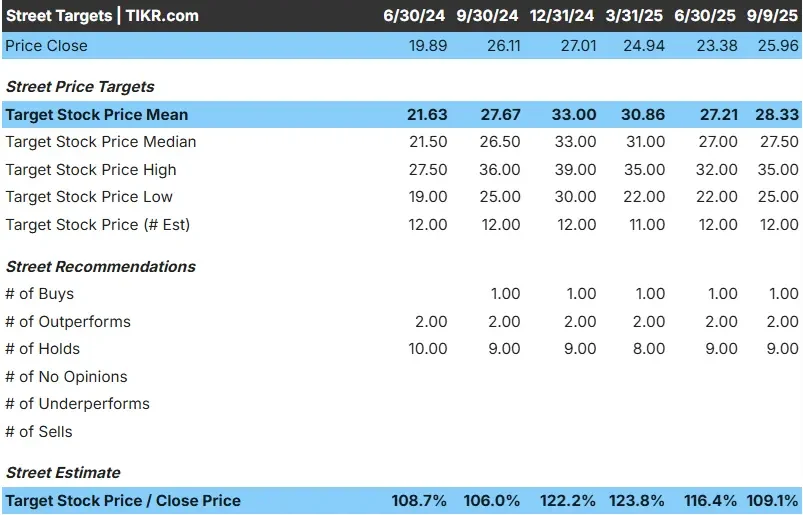Click mean target value 27.21

click(x=719, y=115)
